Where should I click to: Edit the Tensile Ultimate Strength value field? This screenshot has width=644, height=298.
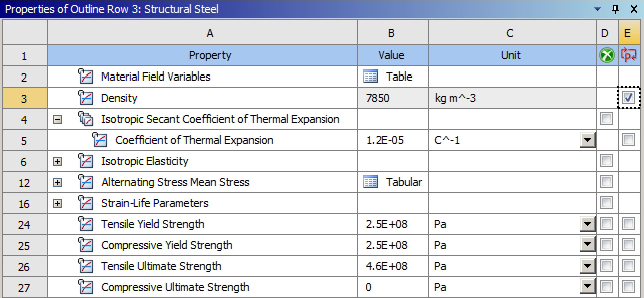[x=392, y=266]
